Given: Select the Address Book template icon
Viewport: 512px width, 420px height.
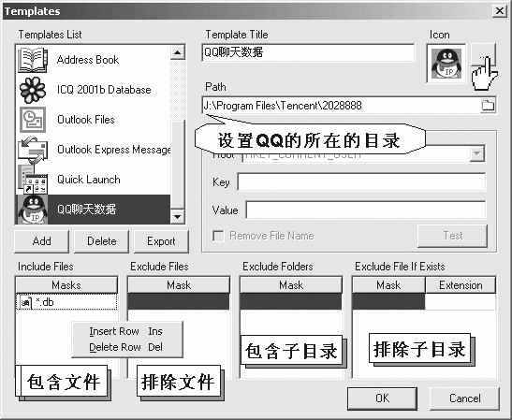Looking at the screenshot, I should coord(33,60).
